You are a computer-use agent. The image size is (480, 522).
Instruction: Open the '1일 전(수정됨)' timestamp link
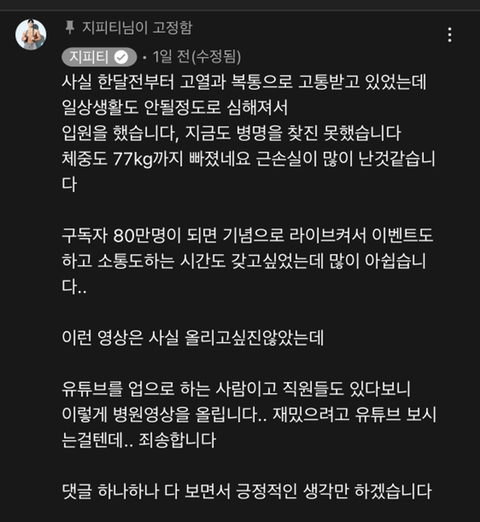pos(197,57)
